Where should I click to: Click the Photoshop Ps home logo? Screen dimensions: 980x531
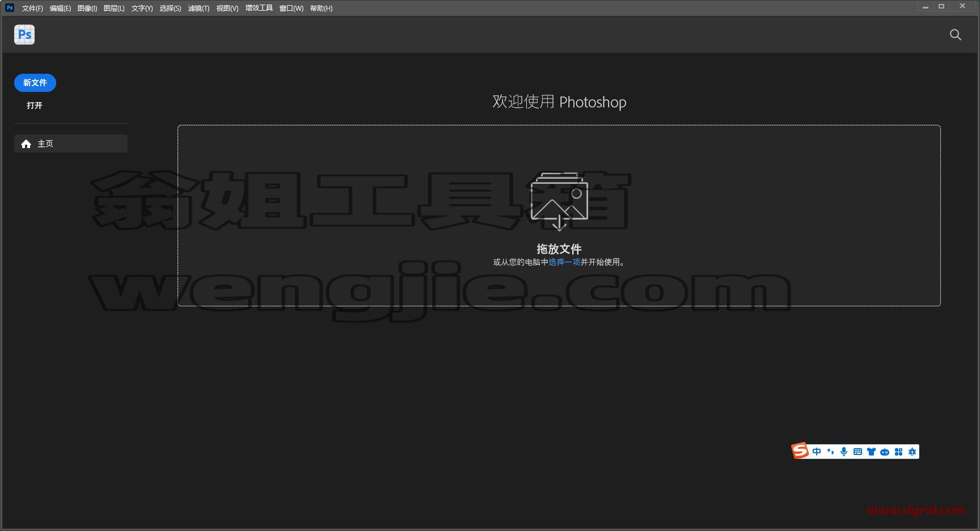[24, 35]
